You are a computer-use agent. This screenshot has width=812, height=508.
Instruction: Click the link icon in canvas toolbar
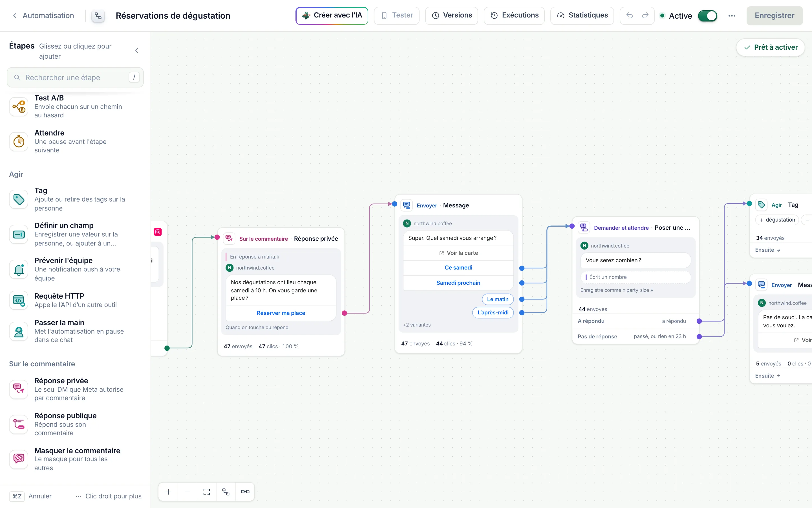click(x=245, y=492)
